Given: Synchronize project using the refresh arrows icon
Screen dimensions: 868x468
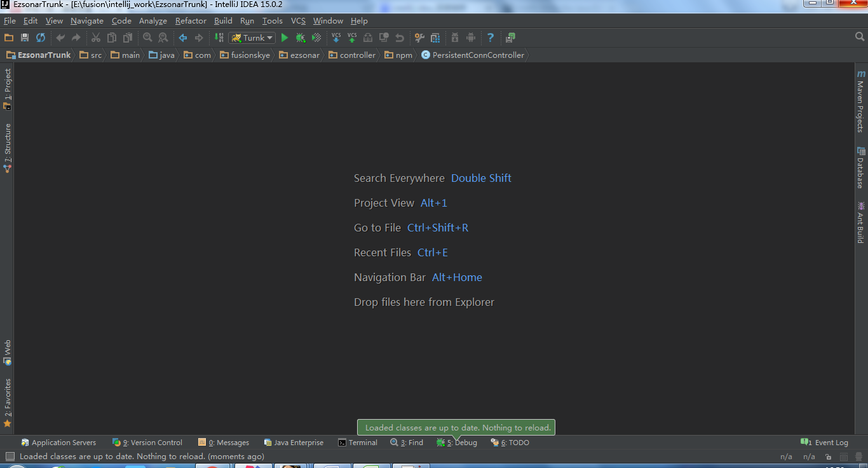Looking at the screenshot, I should pyautogui.click(x=41, y=38).
